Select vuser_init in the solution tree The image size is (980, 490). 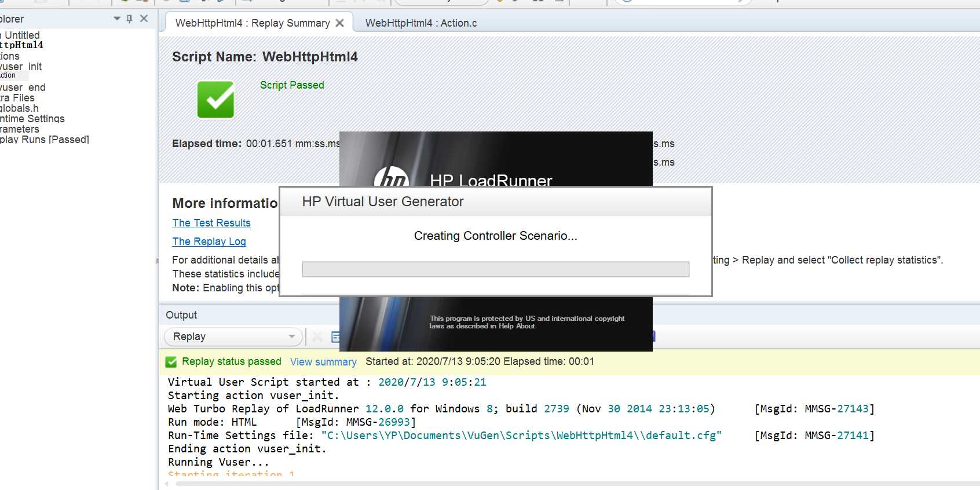[x=21, y=67]
